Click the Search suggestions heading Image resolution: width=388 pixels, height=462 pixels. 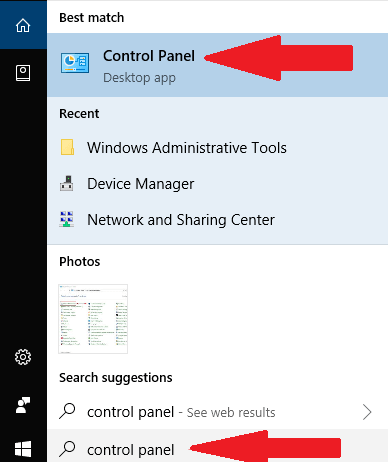point(116,378)
